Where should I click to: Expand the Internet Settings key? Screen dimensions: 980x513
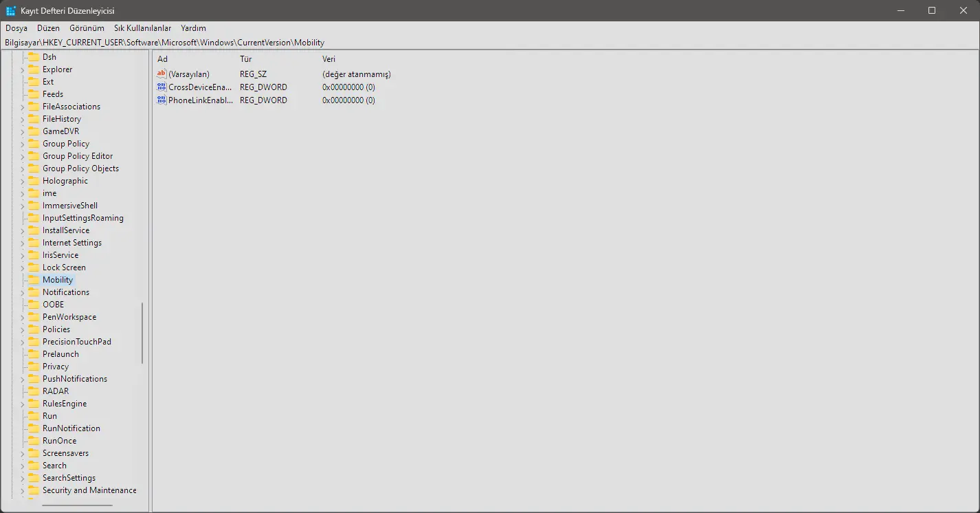22,243
